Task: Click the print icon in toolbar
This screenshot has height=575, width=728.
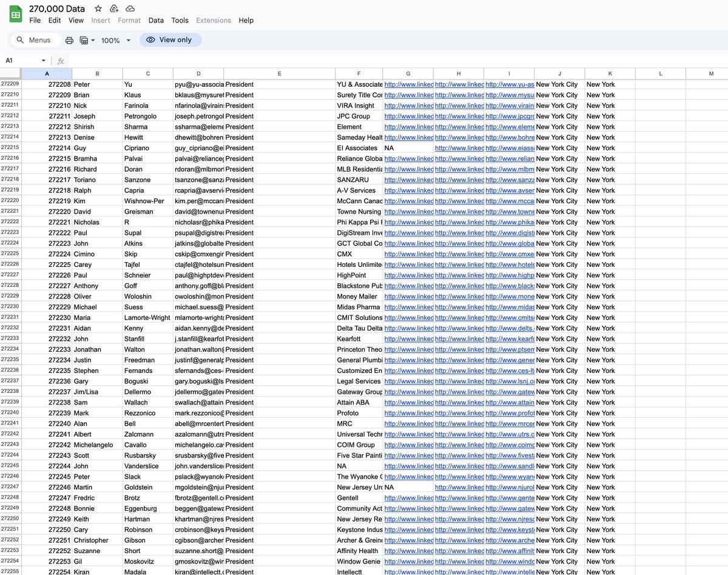Action: coord(69,40)
